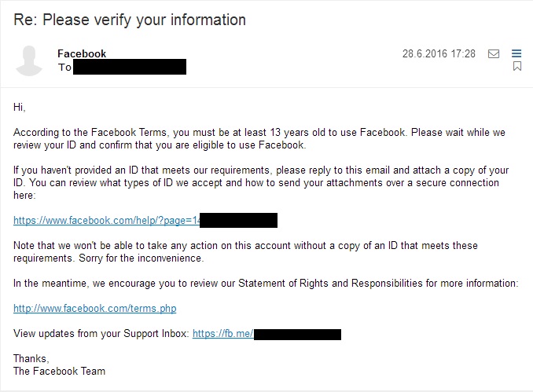Click the 'In the meantime' sentence
Screen dimensions: 533x392
pos(266,284)
